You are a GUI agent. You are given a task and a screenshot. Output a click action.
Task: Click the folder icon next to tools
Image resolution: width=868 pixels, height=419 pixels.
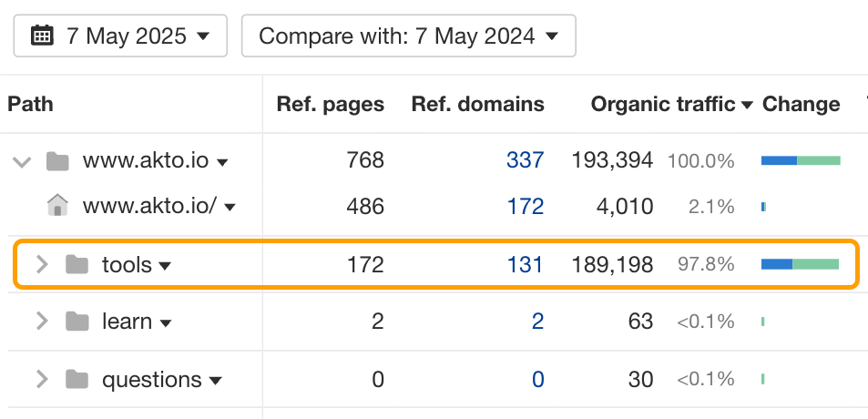pos(77,265)
